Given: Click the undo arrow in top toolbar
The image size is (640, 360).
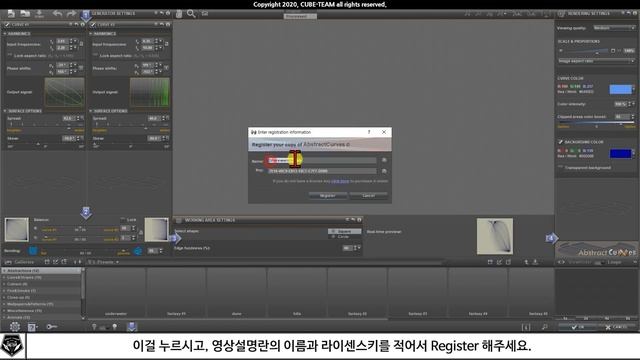Looking at the screenshot, I should (57, 14).
